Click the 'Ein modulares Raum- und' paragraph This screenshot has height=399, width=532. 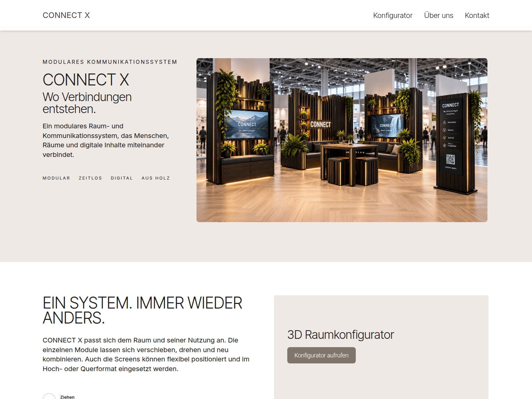pyautogui.click(x=106, y=140)
